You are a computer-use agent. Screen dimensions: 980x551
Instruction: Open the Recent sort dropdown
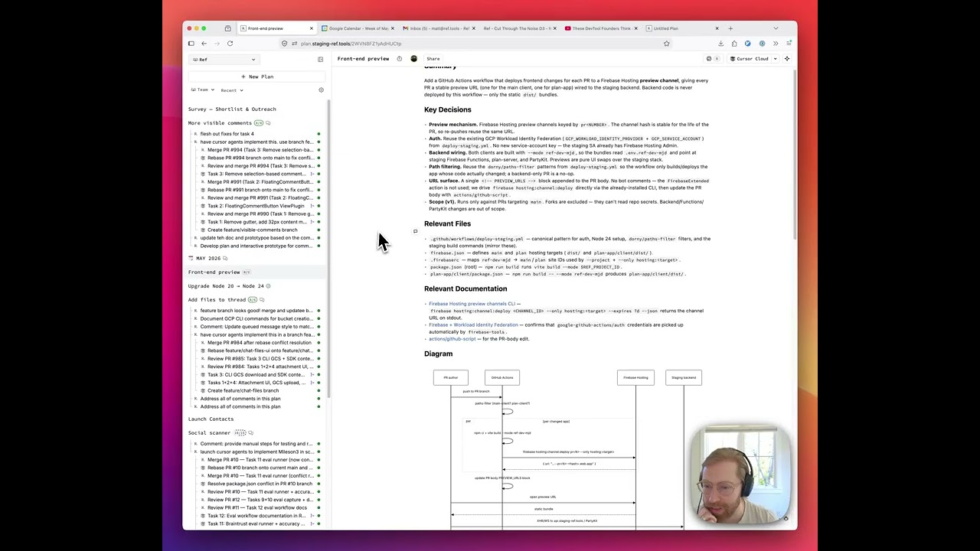[232, 90]
